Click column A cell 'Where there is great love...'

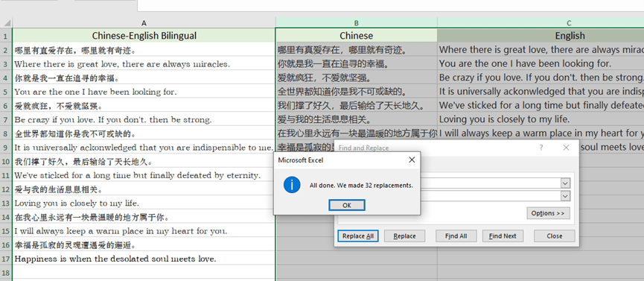click(144, 64)
